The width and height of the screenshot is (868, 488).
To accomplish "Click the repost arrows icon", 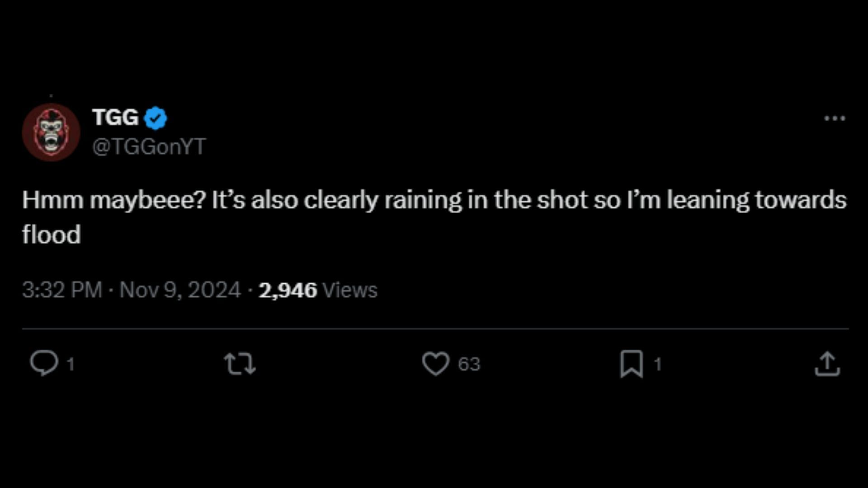I will pyautogui.click(x=240, y=364).
